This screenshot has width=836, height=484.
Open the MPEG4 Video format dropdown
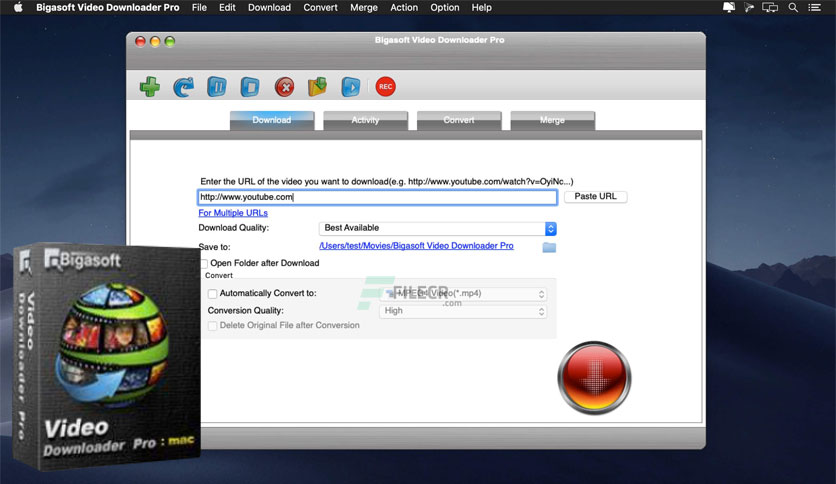tap(463, 294)
